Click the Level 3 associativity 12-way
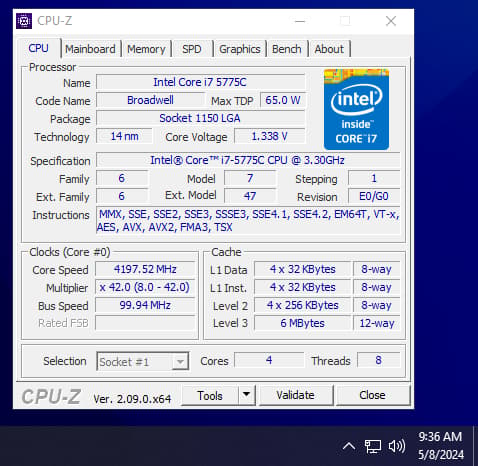478x466 pixels. coord(377,323)
